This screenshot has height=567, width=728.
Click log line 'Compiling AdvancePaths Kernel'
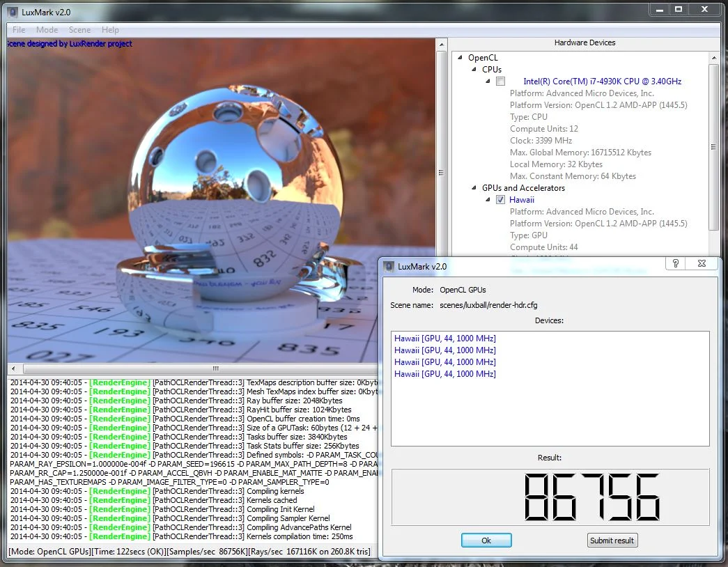click(181, 527)
